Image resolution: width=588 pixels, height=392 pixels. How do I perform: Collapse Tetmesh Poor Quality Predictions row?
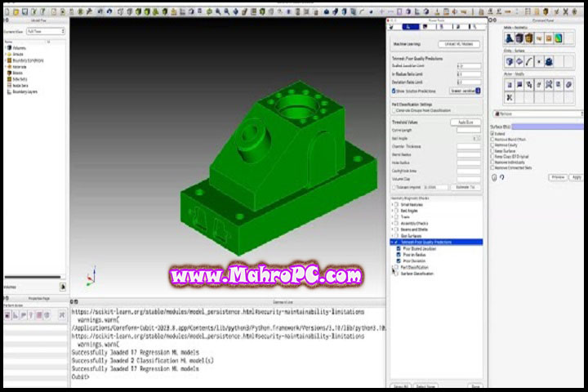tap(392, 243)
